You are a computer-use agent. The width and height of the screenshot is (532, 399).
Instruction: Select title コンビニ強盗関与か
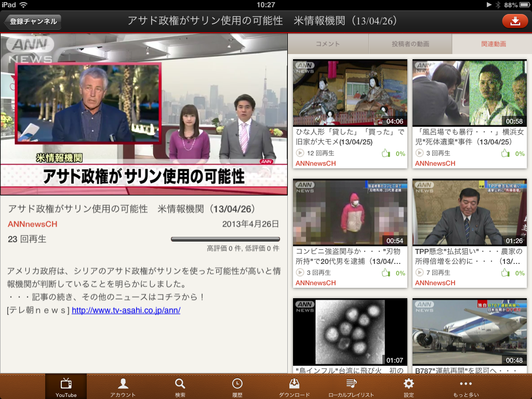tap(349, 256)
